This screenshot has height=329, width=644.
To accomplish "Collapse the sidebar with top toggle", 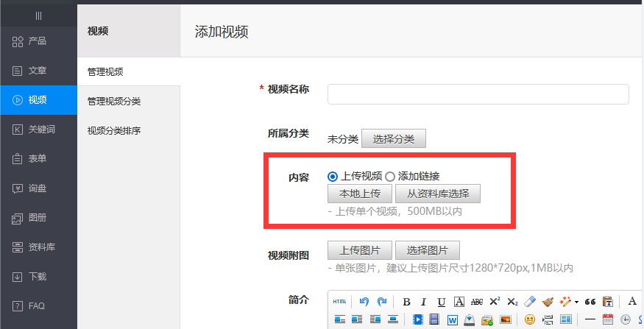I will 38,15.
